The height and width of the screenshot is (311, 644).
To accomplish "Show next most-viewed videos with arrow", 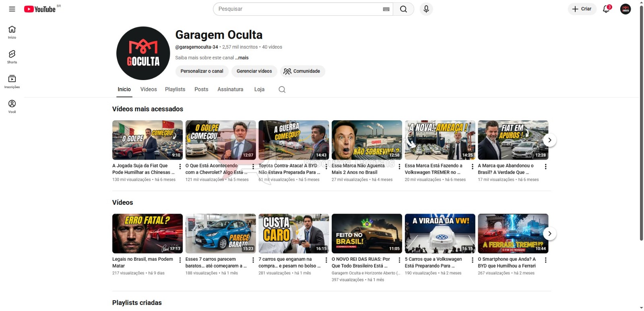I will click(x=550, y=140).
